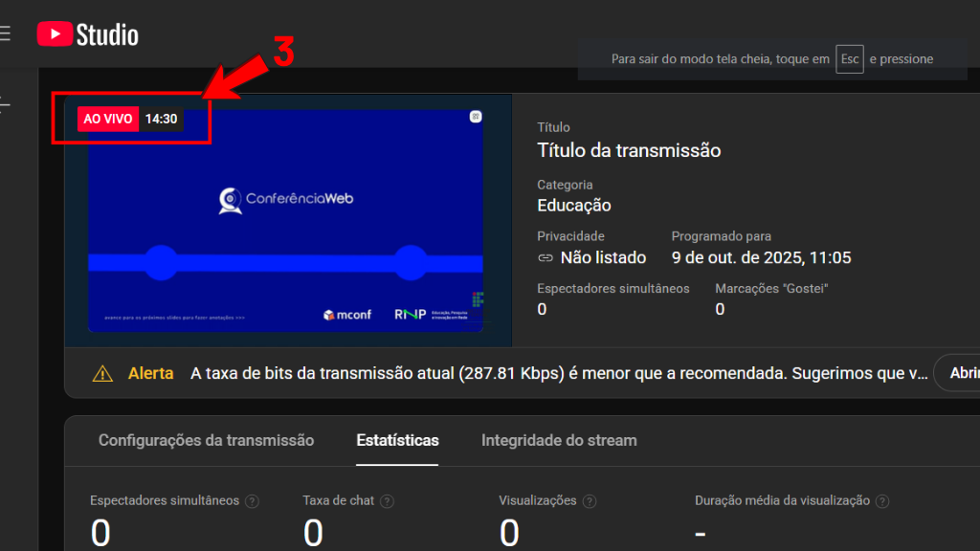Click the ConferênciaWeb webcam logo in preview
The height and width of the screenshot is (551, 980).
point(230,199)
